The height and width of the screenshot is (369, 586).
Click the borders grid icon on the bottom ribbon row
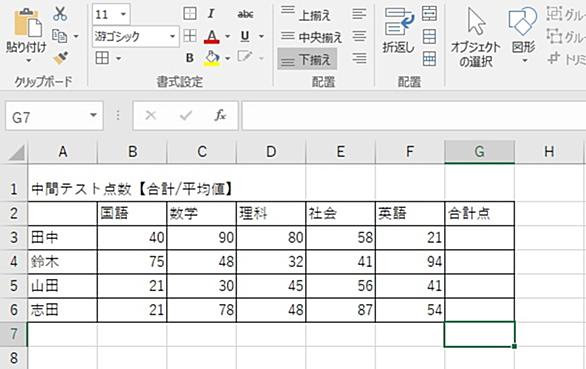tap(102, 58)
